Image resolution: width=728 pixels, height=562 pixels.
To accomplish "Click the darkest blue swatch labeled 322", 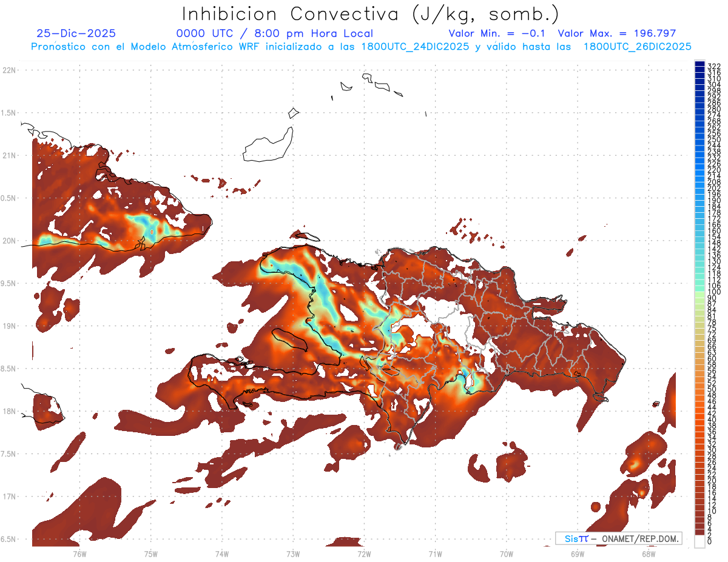I will 699,64.
